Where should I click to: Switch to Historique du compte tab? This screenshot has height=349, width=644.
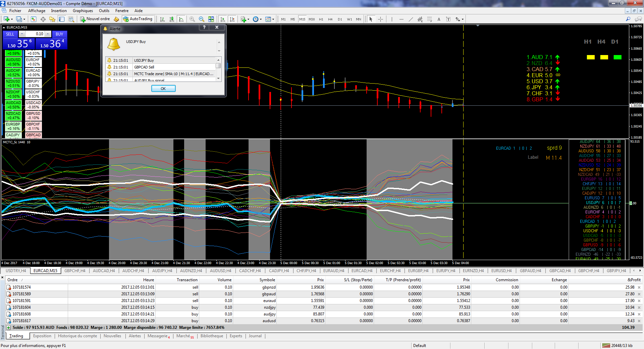coord(77,336)
